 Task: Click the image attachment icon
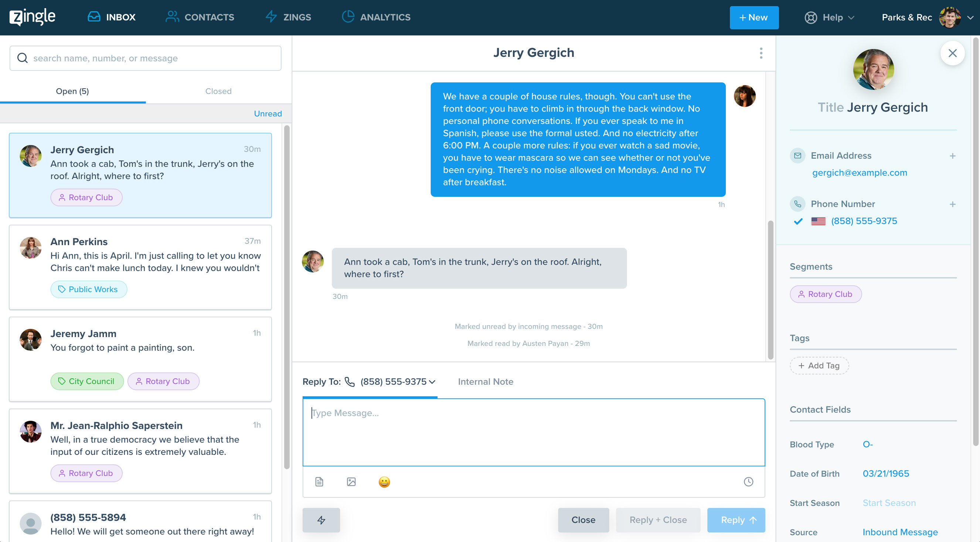pos(351,482)
